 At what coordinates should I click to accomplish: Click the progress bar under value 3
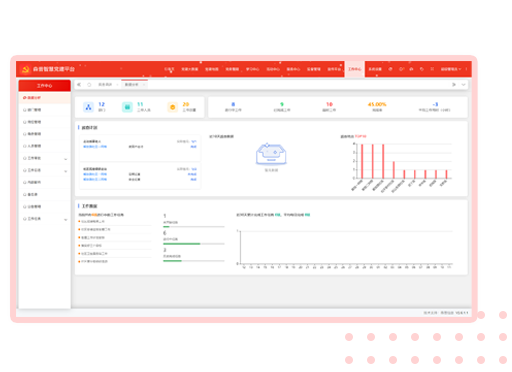tap(194, 261)
